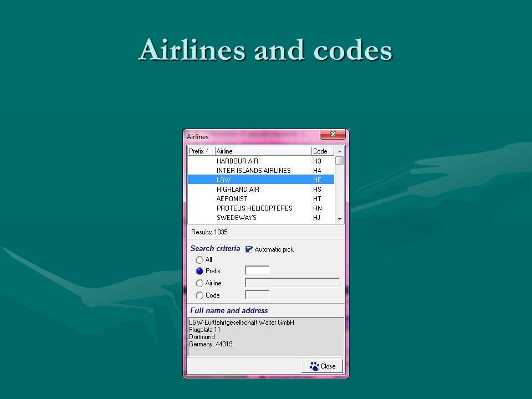This screenshot has width=532, height=399.
Task: Click the HE code cell
Action: pos(317,180)
